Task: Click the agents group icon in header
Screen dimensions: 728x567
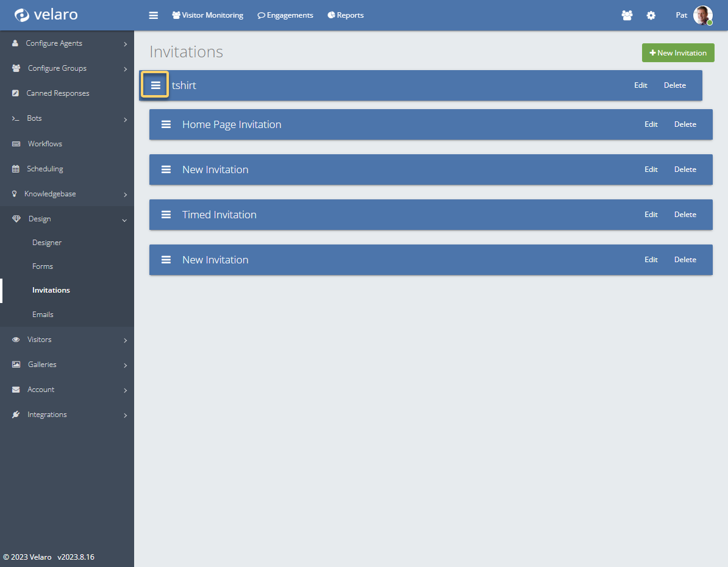Action: (627, 15)
